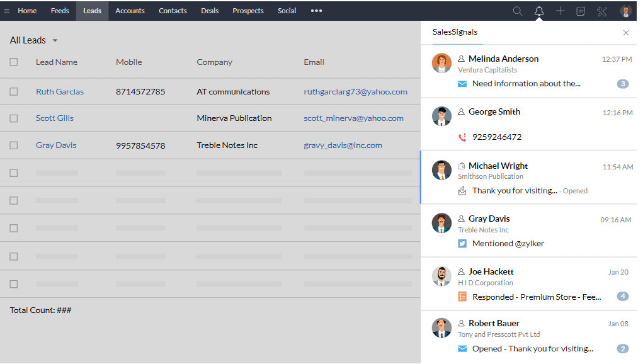Click the Gray Davis lead name link
The image size is (643, 364).
[x=55, y=145]
